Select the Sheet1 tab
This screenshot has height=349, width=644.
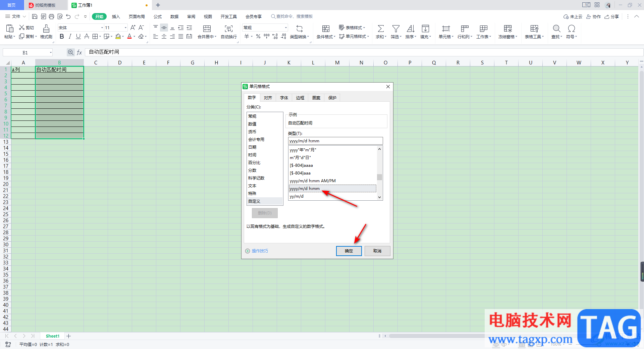click(x=53, y=336)
